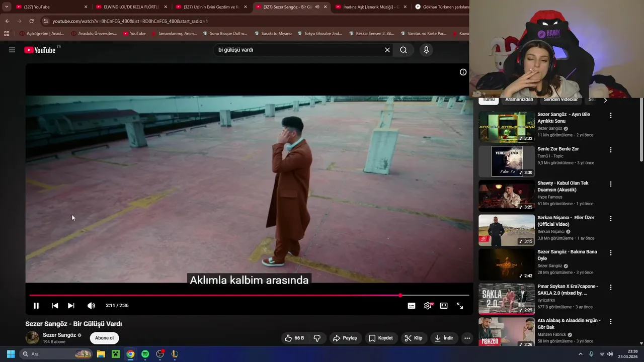Open the Chrome apps grid icon
The image size is (644, 362).
[7, 34]
